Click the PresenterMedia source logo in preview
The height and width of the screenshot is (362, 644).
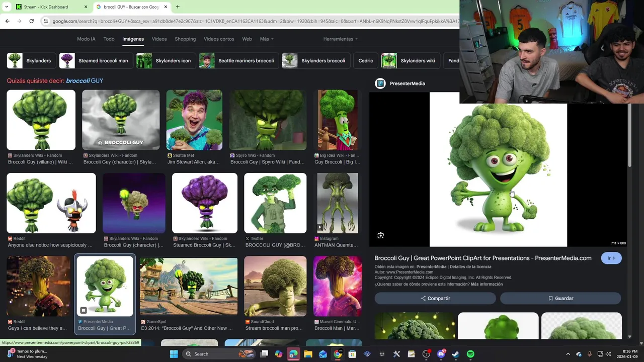(380, 83)
